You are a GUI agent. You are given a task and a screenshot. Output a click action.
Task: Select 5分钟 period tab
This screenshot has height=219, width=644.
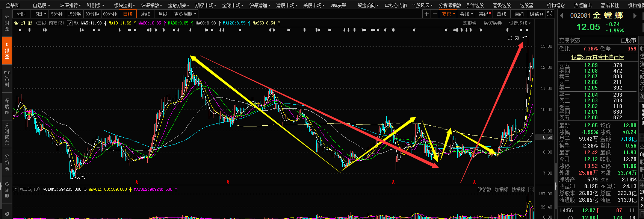pos(57,14)
